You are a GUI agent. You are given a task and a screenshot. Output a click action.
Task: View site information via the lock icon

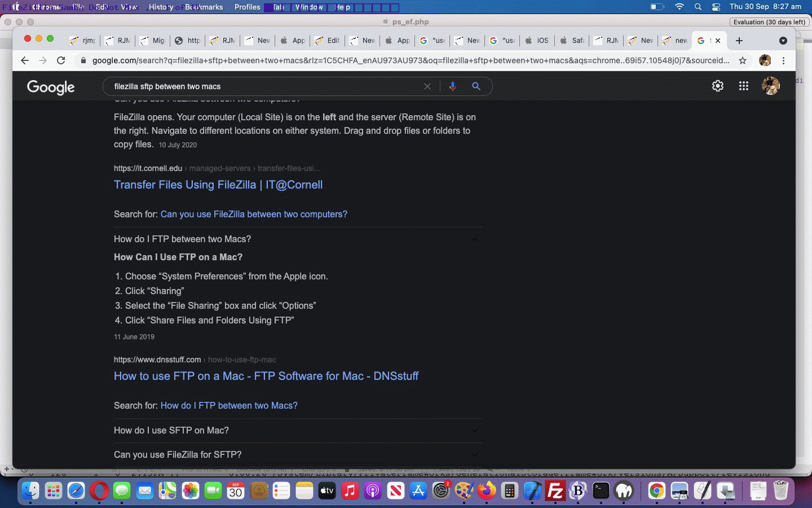[83, 60]
